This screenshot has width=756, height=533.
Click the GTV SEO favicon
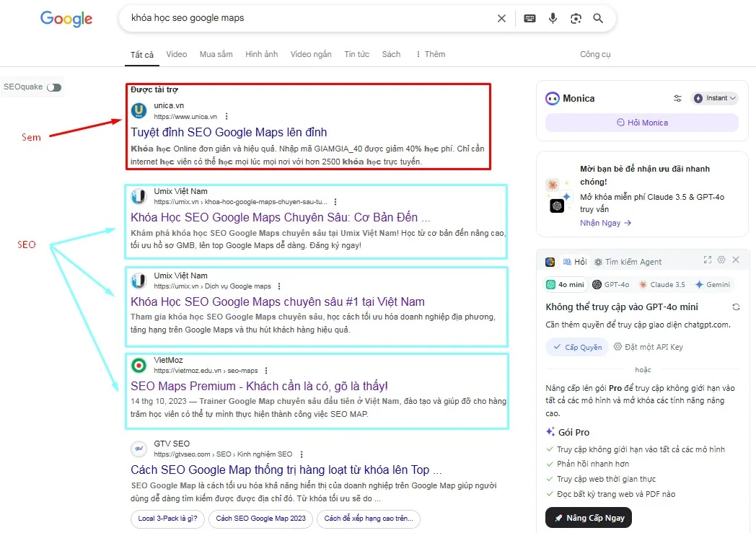pos(139,449)
